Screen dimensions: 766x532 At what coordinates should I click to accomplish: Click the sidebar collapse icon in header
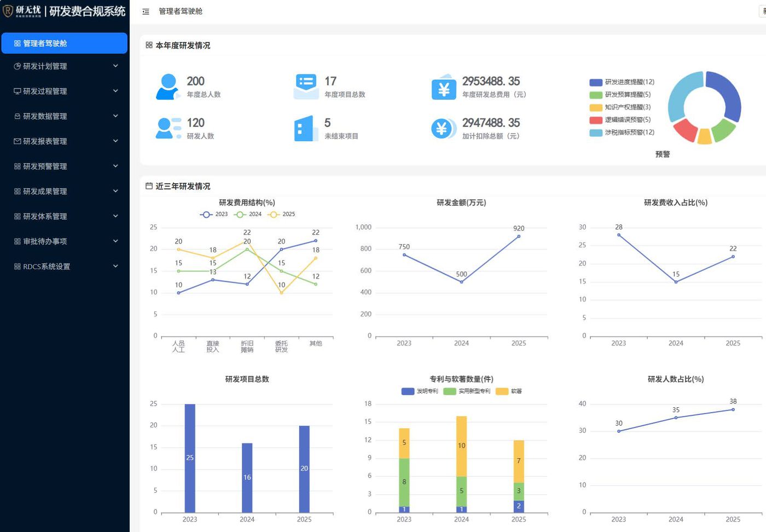[146, 11]
